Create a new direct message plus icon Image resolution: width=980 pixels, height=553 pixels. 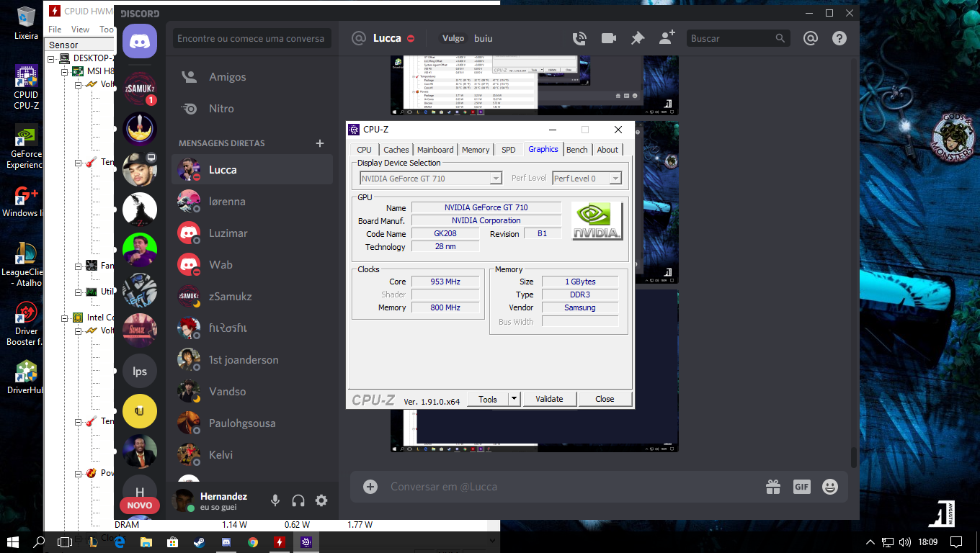click(x=320, y=143)
